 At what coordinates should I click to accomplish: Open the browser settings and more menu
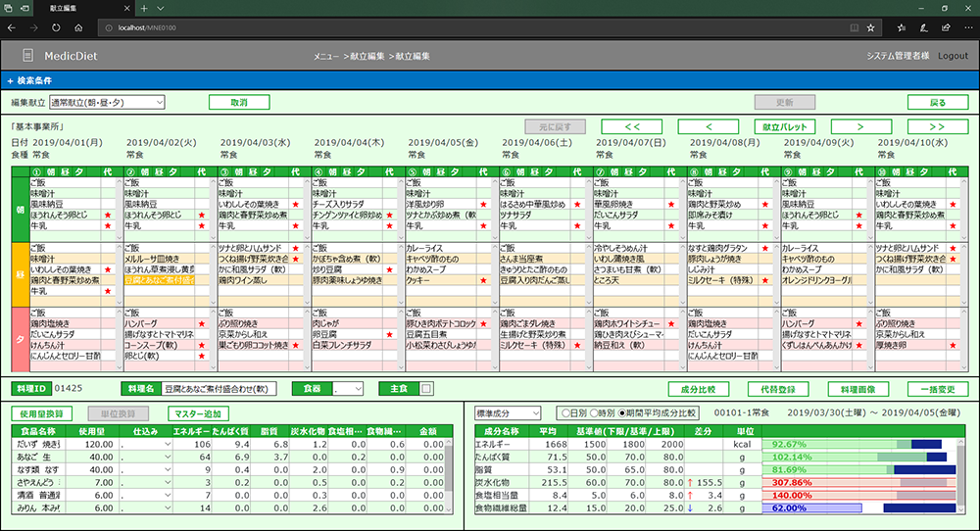point(968,27)
